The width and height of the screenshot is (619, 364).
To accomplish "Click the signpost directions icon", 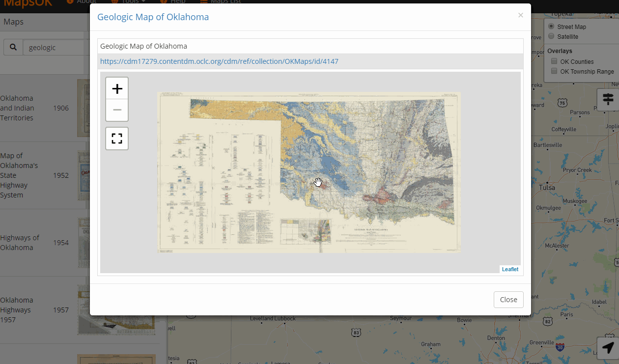I will [608, 99].
